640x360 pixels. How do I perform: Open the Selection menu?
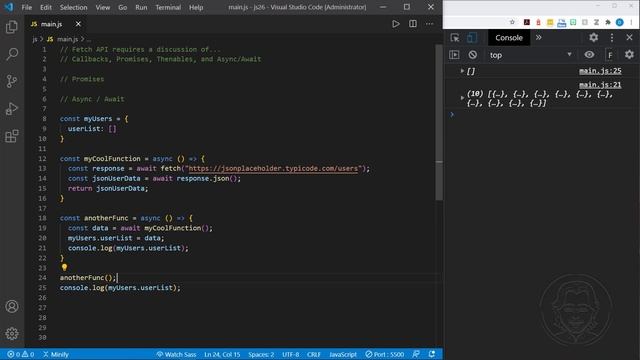[x=73, y=7]
